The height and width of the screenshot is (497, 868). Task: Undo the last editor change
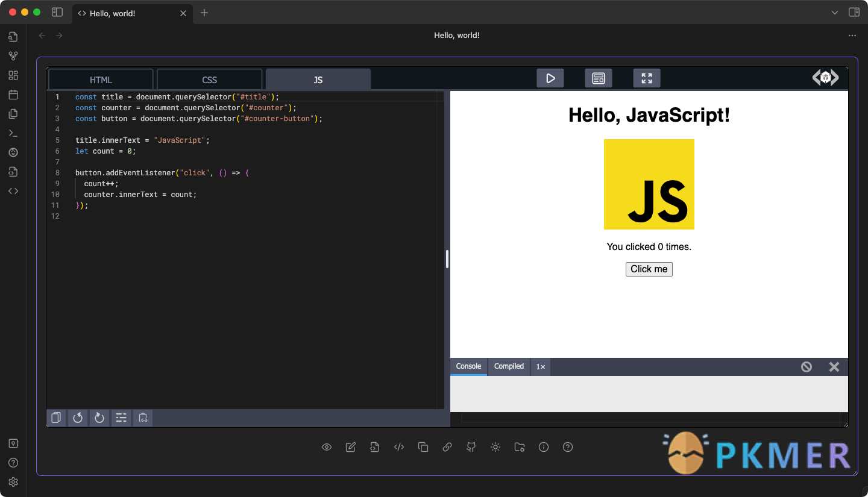(78, 417)
